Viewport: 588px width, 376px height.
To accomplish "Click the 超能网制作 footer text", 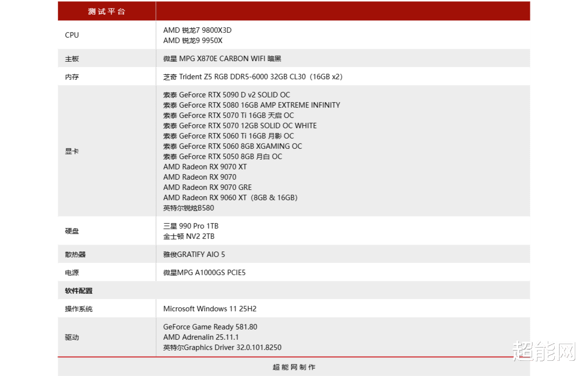I will [x=294, y=367].
